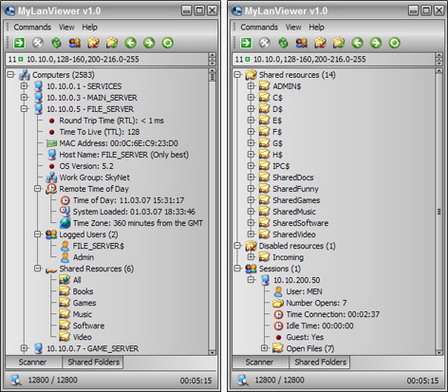Click refresh icon in right window toolbar
Image resolution: width=448 pixels, height=392 pixels.
click(x=283, y=43)
